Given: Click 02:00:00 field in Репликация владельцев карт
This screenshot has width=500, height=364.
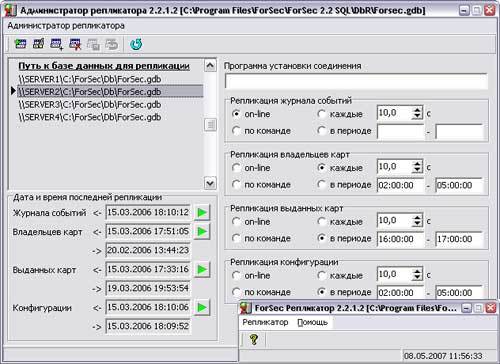Looking at the screenshot, I should pyautogui.click(x=400, y=185).
